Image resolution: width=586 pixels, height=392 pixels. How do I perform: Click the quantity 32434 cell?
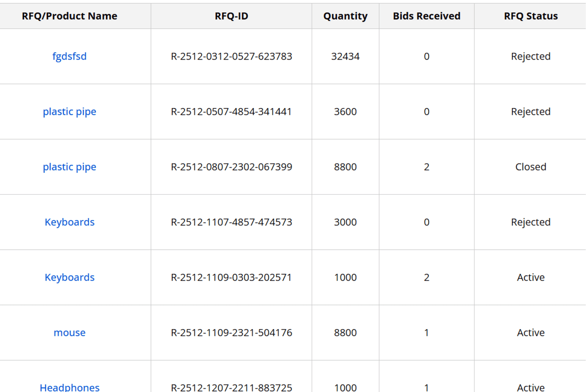(x=345, y=56)
